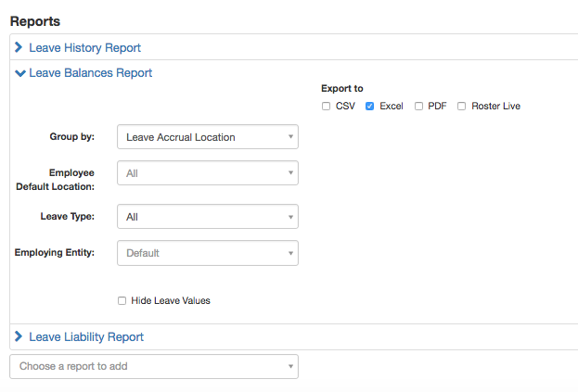Click the Leave Type dropdown arrow

290,217
